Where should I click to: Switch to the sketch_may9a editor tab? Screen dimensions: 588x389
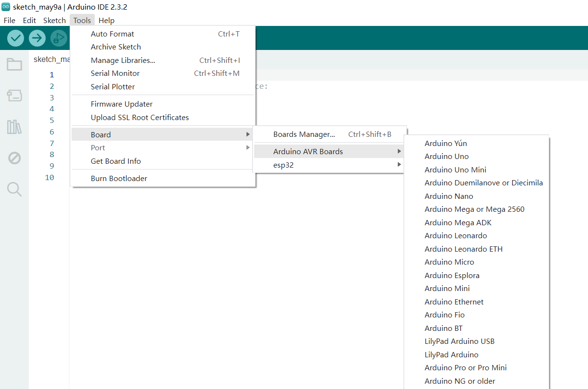click(51, 60)
